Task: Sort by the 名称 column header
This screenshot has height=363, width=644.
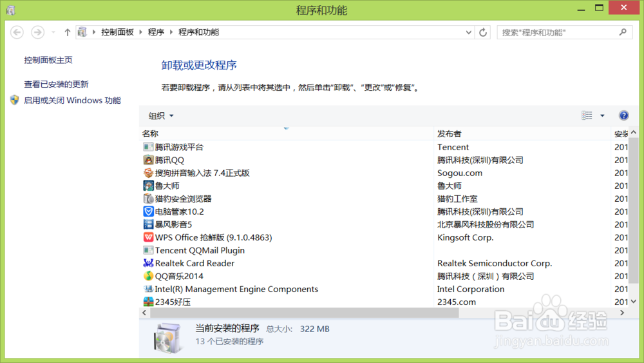Action: (x=287, y=133)
